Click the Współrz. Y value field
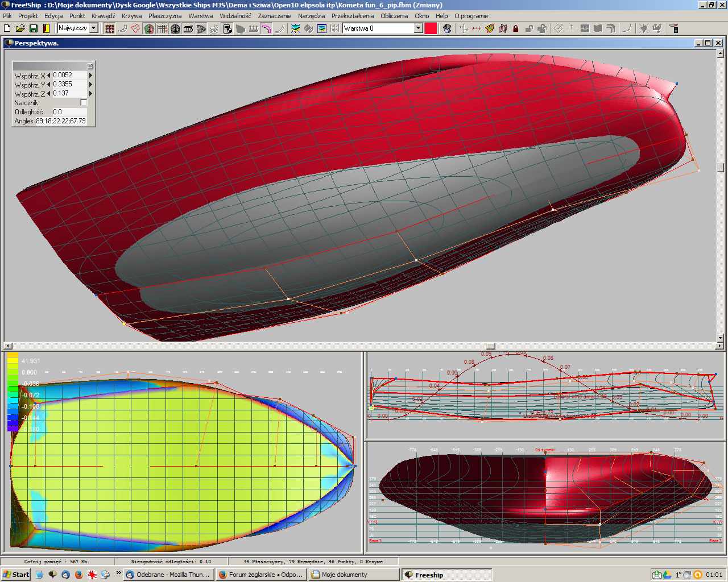 pos(69,84)
